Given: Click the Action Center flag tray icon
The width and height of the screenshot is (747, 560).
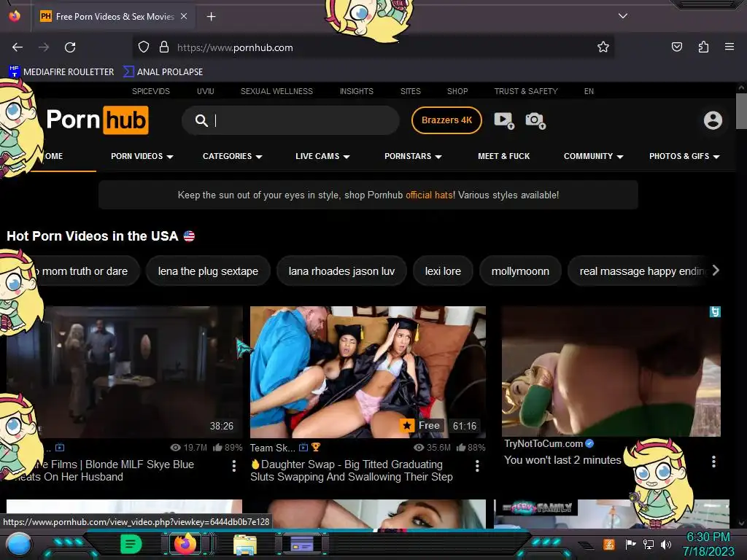Looking at the screenshot, I should (x=630, y=544).
